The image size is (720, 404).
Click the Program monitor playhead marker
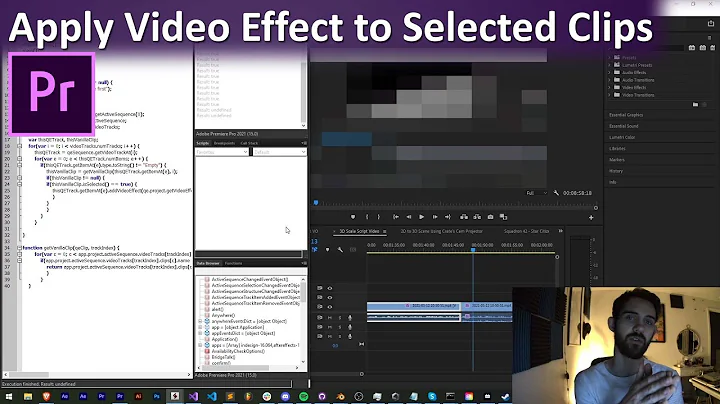pyautogui.click(x=316, y=202)
